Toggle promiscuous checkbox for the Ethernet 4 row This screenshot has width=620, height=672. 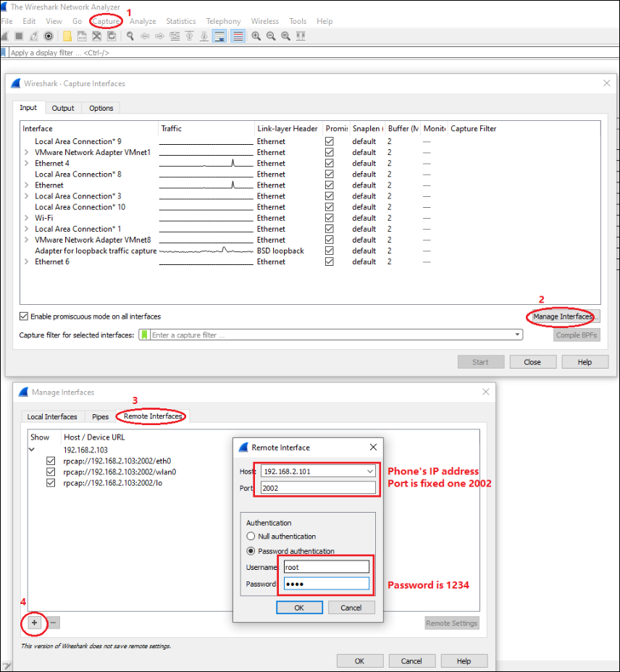tap(330, 163)
